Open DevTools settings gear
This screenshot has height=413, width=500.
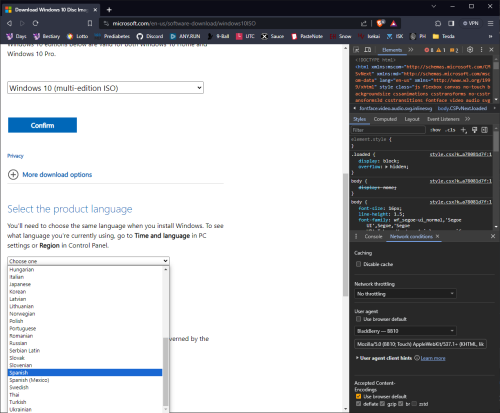pos(470,50)
